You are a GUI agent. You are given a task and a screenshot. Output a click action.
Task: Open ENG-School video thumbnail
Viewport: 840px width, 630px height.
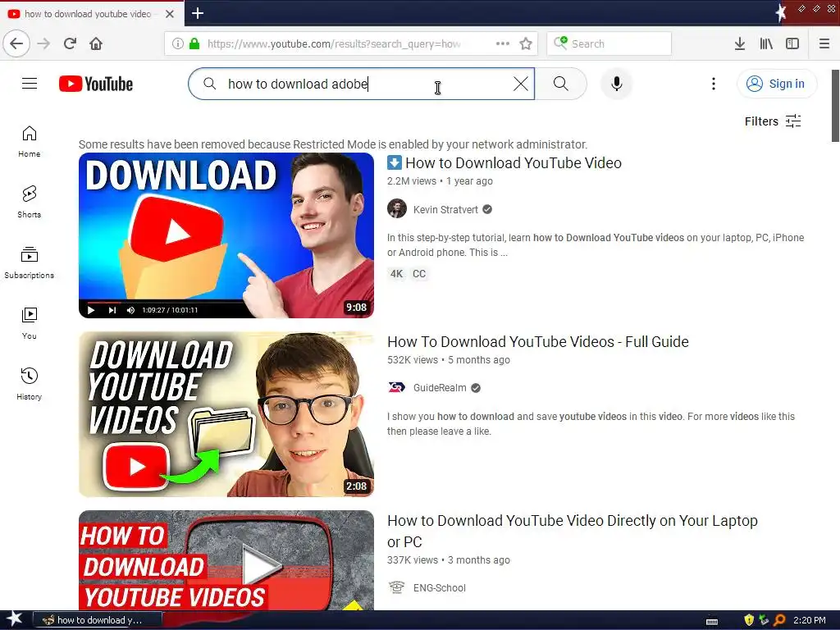226,559
